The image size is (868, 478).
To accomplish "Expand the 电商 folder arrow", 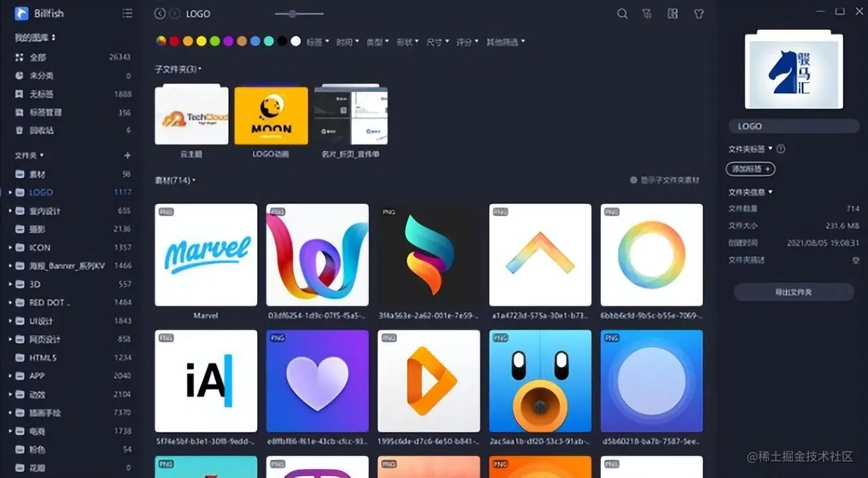I will coord(11,431).
